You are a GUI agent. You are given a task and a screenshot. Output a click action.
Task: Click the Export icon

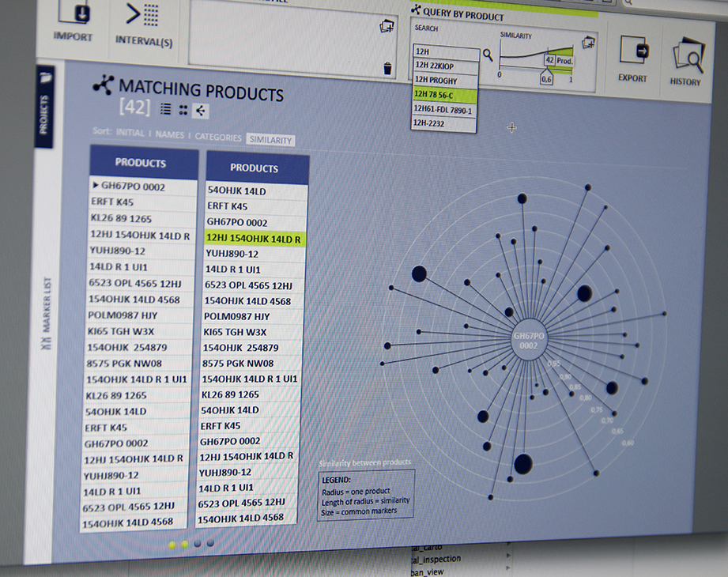coord(634,51)
